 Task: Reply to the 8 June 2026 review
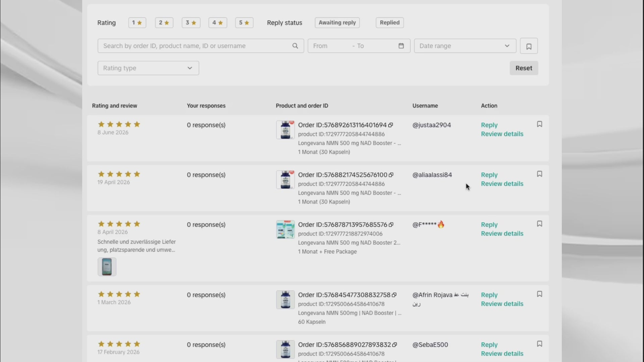coord(489,125)
